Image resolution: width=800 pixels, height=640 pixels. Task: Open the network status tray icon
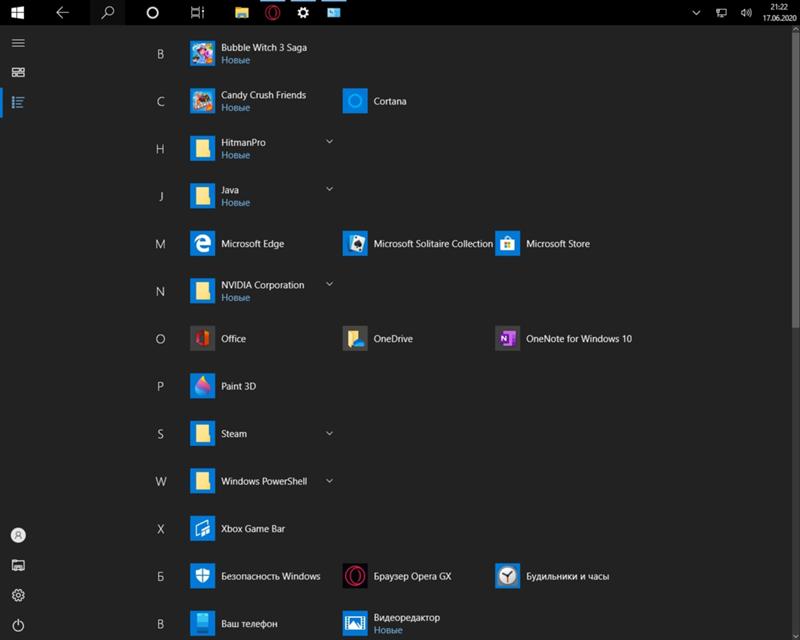coord(721,13)
